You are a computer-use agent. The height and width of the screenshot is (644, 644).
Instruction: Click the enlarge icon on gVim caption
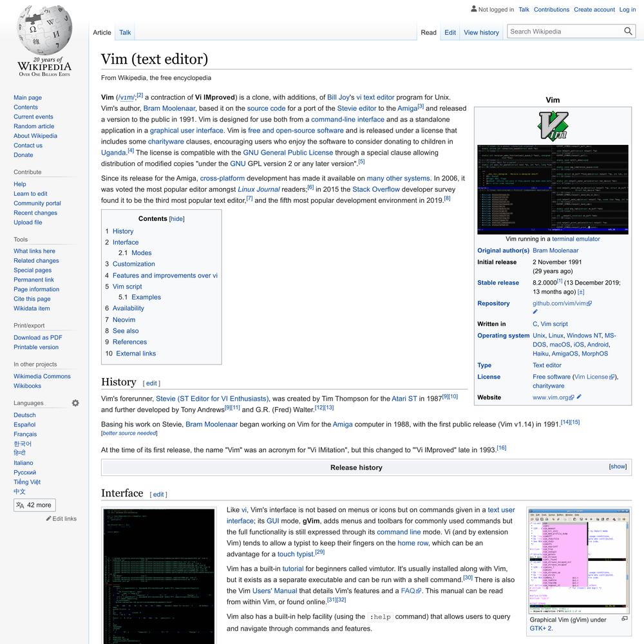(x=624, y=618)
